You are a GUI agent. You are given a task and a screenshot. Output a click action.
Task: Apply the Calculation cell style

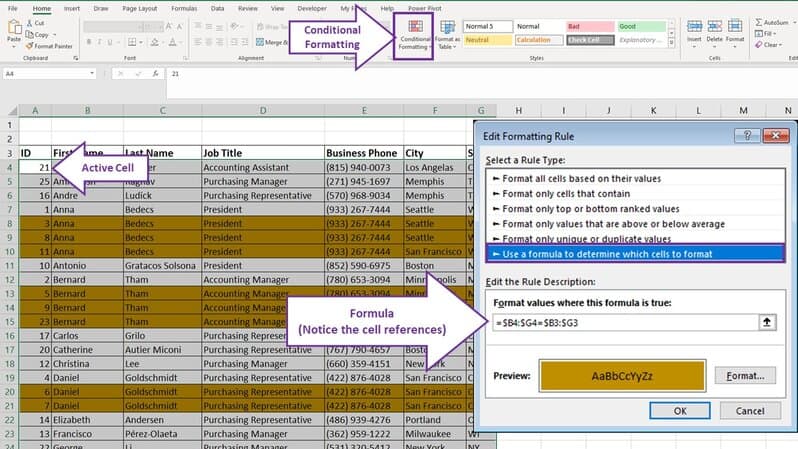pos(538,40)
